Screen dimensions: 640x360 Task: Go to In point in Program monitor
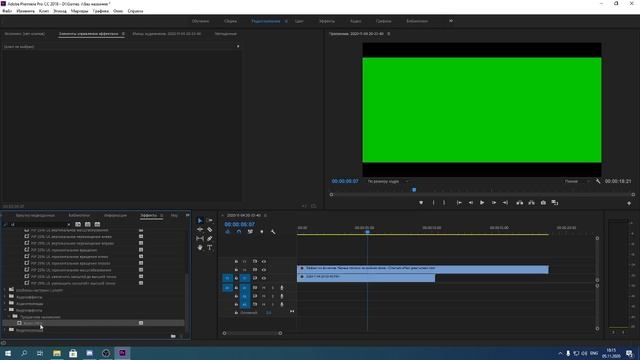coord(459,202)
